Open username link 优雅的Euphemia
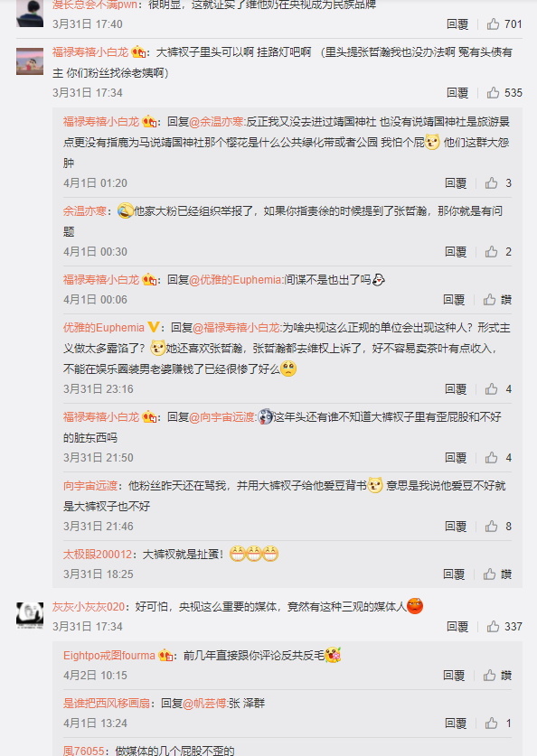The image size is (537, 756). (x=104, y=328)
